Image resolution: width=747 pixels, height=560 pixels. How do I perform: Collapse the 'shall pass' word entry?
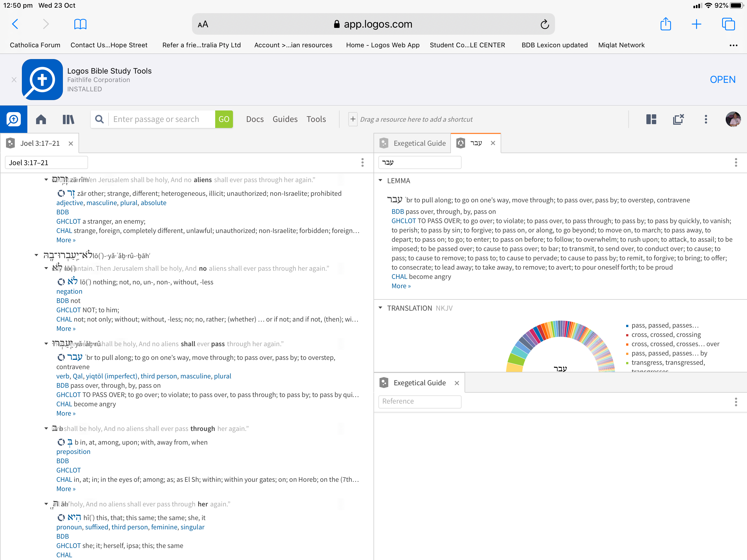(x=46, y=344)
